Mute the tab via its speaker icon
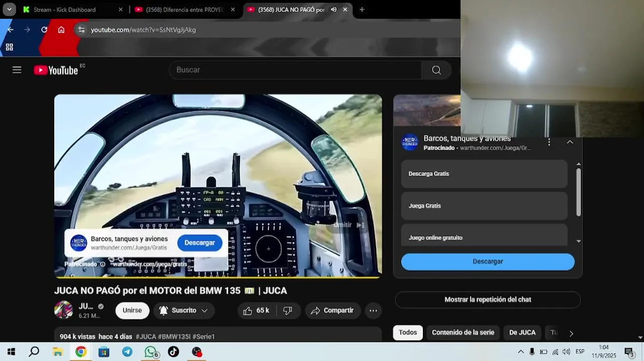644x361 pixels. (334, 10)
